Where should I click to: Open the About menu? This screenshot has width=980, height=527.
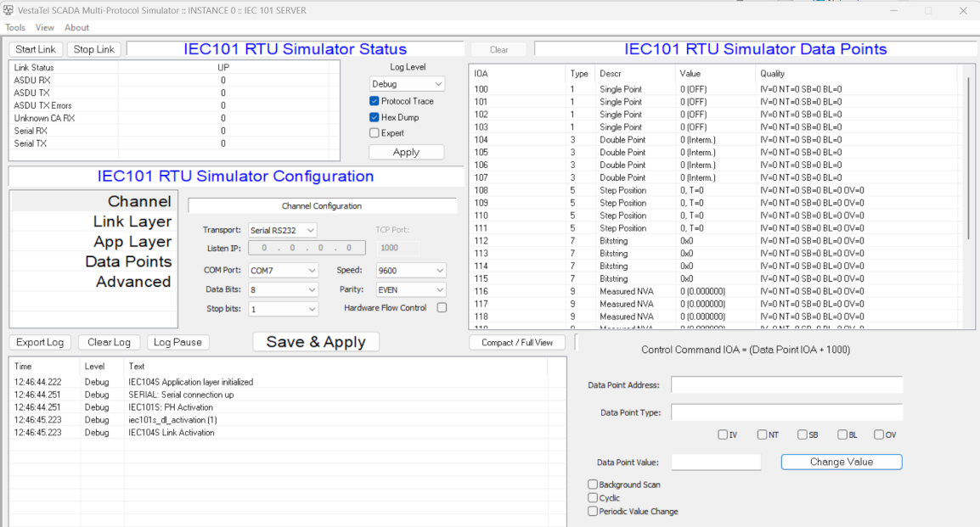(x=77, y=28)
